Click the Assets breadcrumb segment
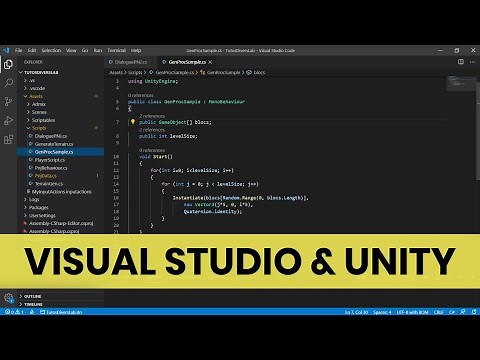480x360 pixels. click(x=116, y=72)
